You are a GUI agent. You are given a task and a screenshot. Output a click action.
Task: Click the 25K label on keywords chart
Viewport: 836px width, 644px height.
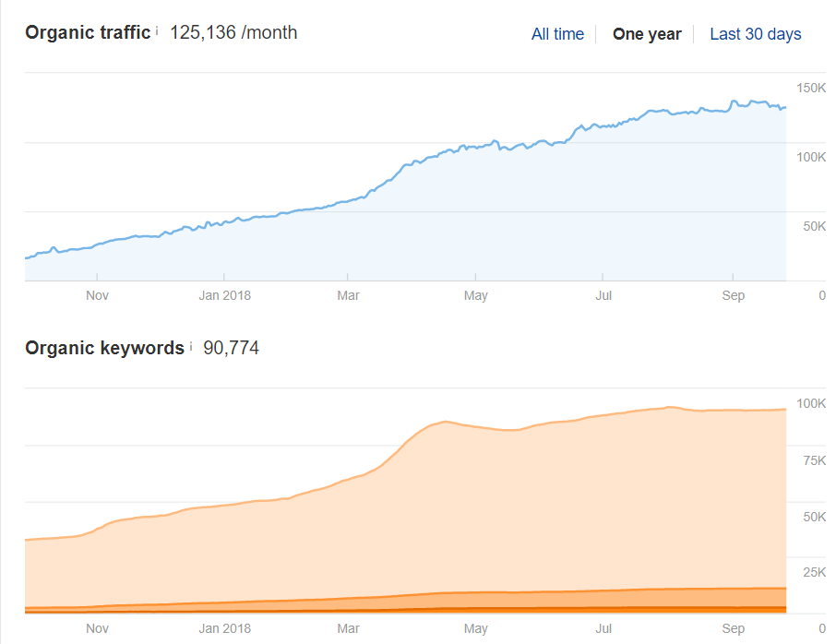814,573
